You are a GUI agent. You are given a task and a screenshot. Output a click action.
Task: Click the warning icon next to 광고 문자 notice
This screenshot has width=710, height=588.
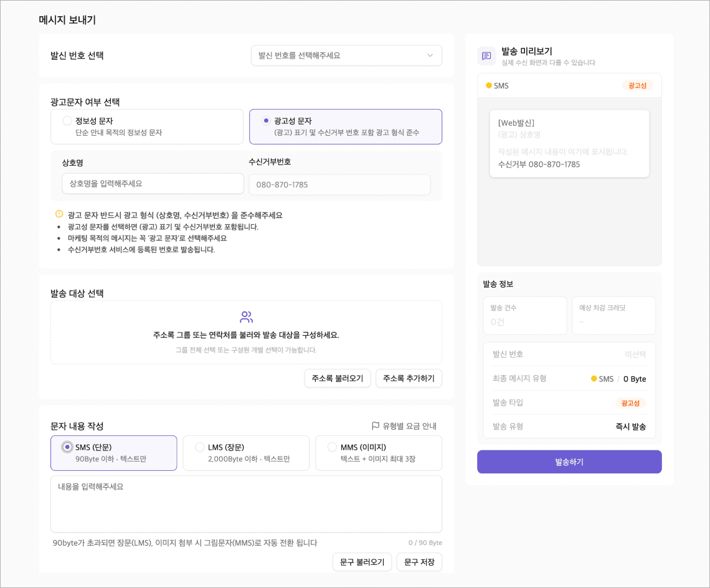59,214
